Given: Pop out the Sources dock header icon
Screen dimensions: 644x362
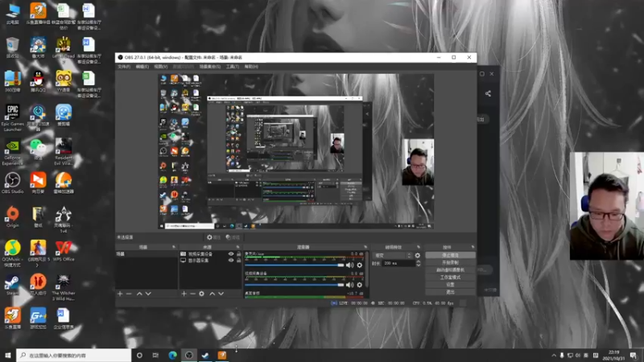Looking at the screenshot, I should tap(237, 247).
